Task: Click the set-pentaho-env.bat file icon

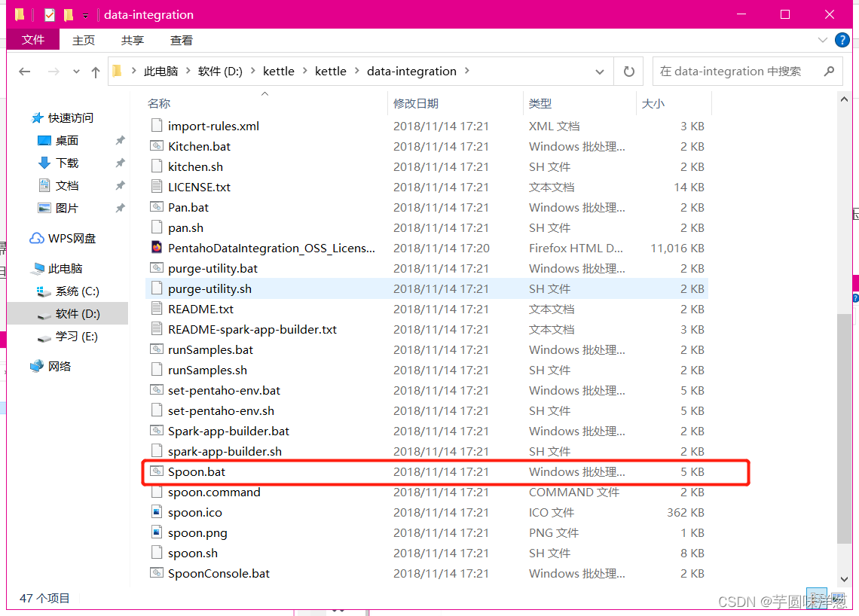Action: click(x=157, y=390)
